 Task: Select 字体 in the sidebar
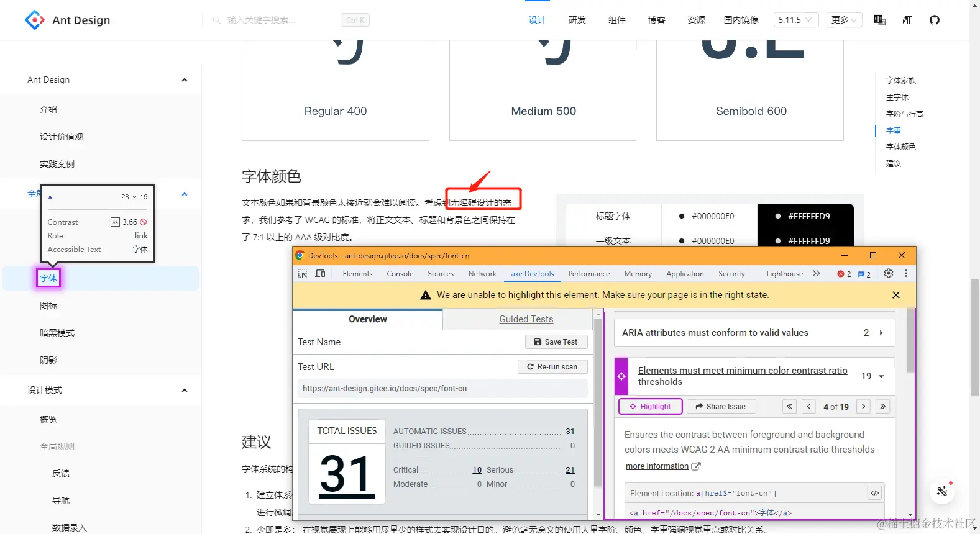pos(48,278)
